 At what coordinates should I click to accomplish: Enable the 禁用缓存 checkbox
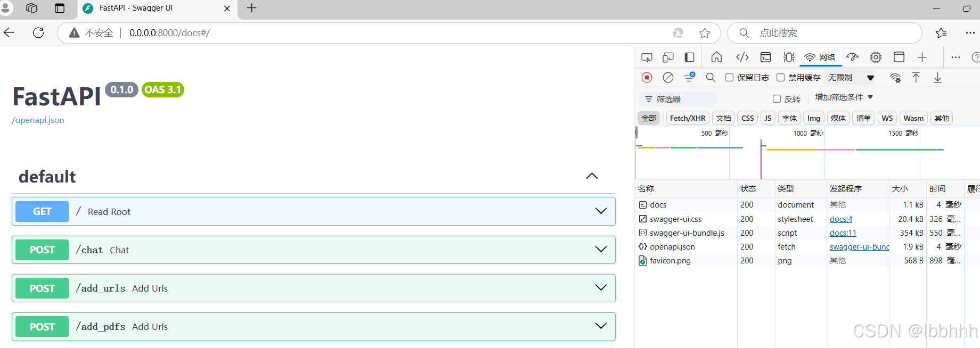click(780, 78)
